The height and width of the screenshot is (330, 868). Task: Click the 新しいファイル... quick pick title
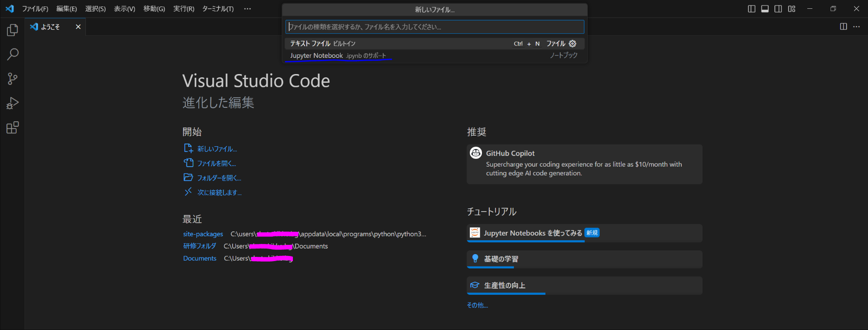435,10
